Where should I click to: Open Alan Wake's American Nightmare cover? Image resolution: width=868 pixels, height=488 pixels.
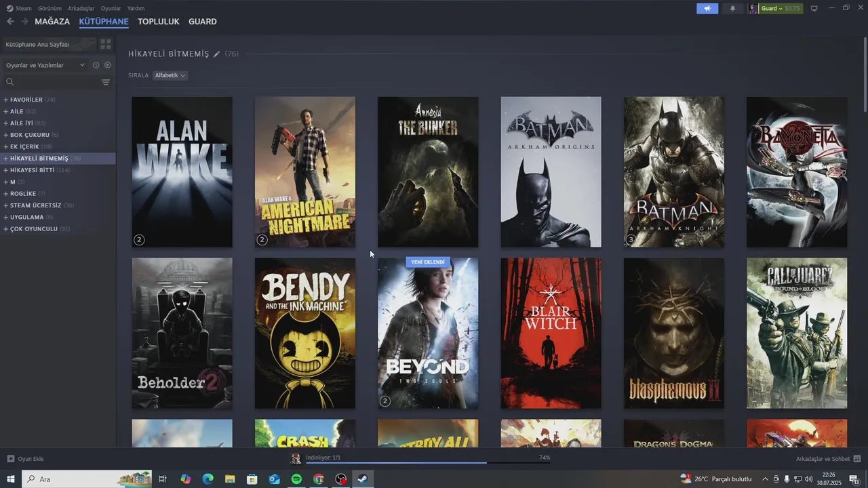(x=305, y=172)
